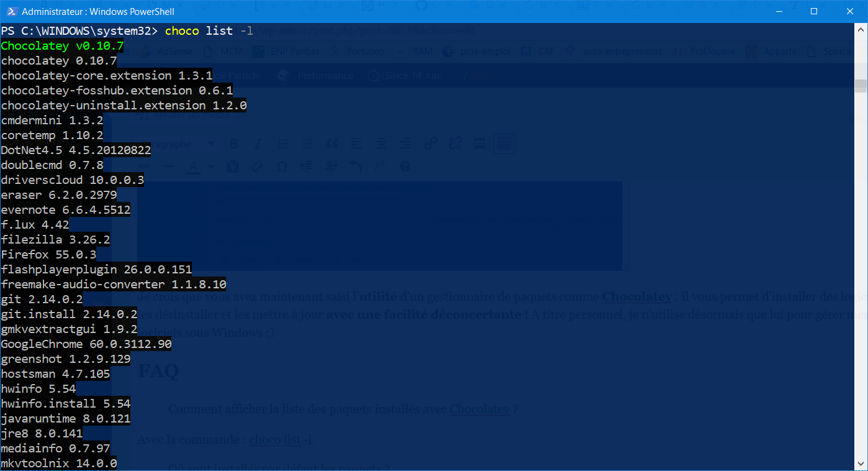The width and height of the screenshot is (868, 471).
Task: Click the 'freemake-audio-converter 1.1.8.10' line
Action: coord(113,285)
